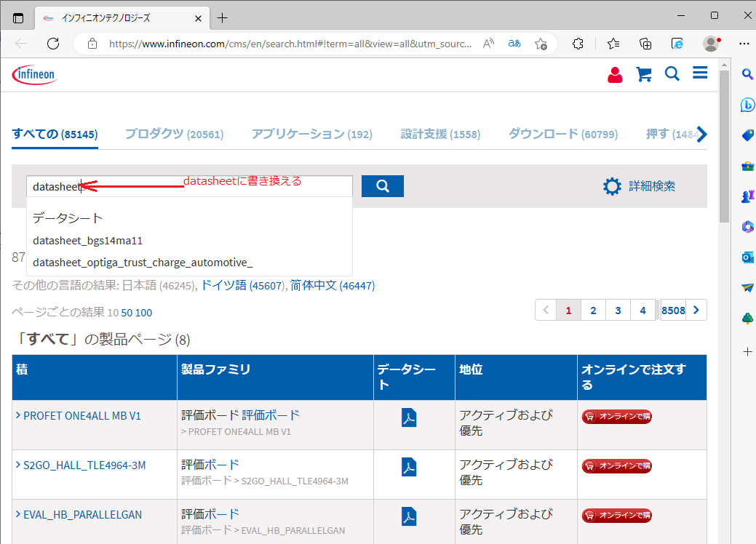Viewport: 756px width, 544px height.
Task: Open the Bing chat sidebar icon
Action: 747,105
